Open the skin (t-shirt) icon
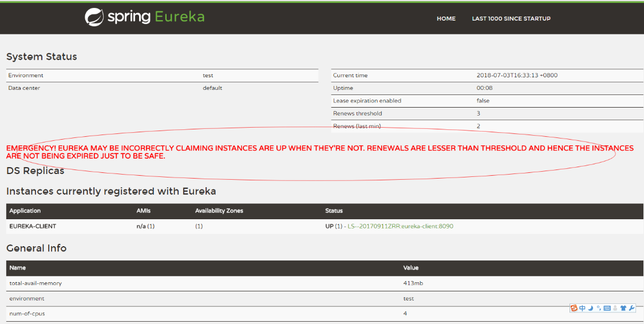The height and width of the screenshot is (324, 644). coord(623,308)
